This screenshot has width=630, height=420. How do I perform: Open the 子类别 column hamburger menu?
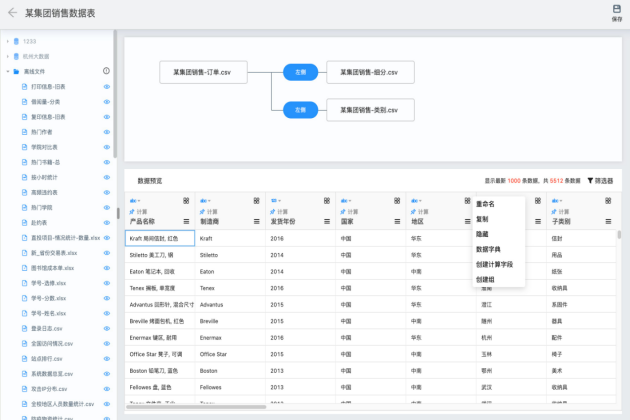pos(608,221)
